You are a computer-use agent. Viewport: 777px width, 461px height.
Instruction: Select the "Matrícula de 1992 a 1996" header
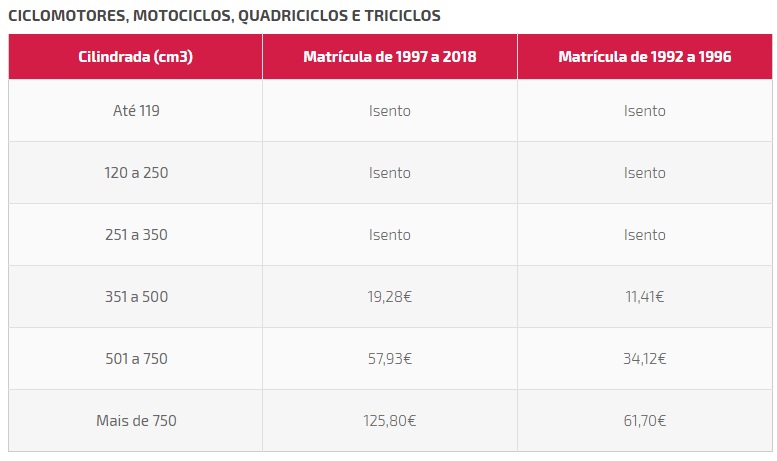(645, 57)
